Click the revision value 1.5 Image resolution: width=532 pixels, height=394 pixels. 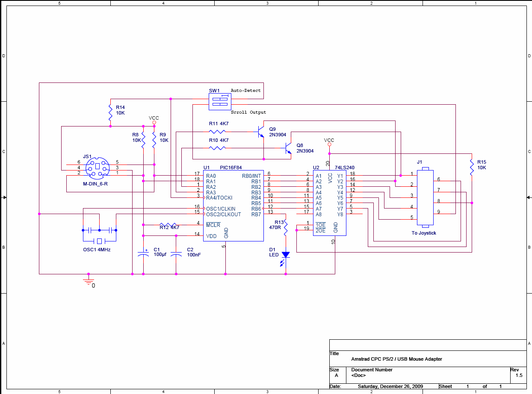[519, 375]
